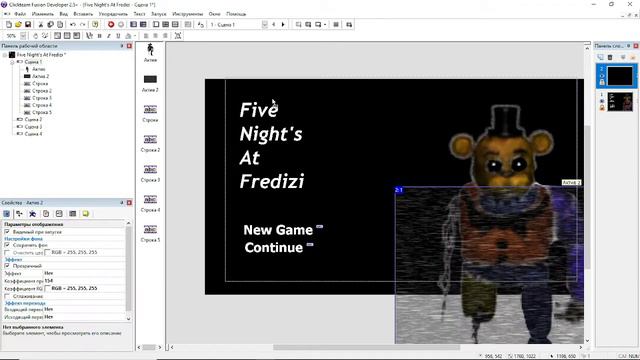The image size is (640, 360).
Task: Collapse the Five Night's At Fredizi root node
Action: (x=5, y=55)
